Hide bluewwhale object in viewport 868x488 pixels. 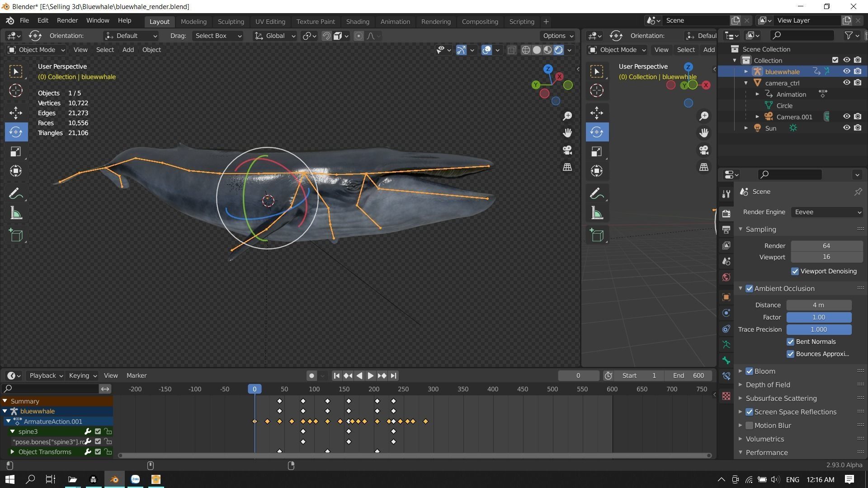(846, 71)
